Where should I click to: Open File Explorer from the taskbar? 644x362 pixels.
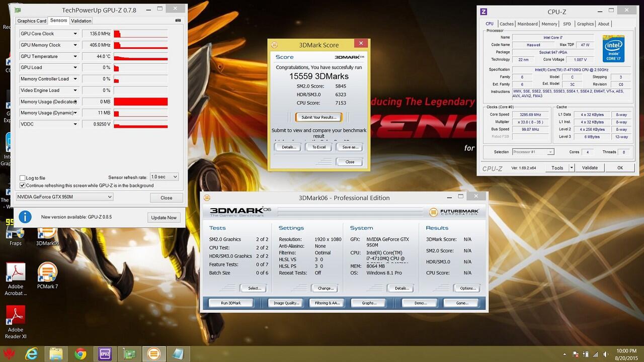(56, 354)
